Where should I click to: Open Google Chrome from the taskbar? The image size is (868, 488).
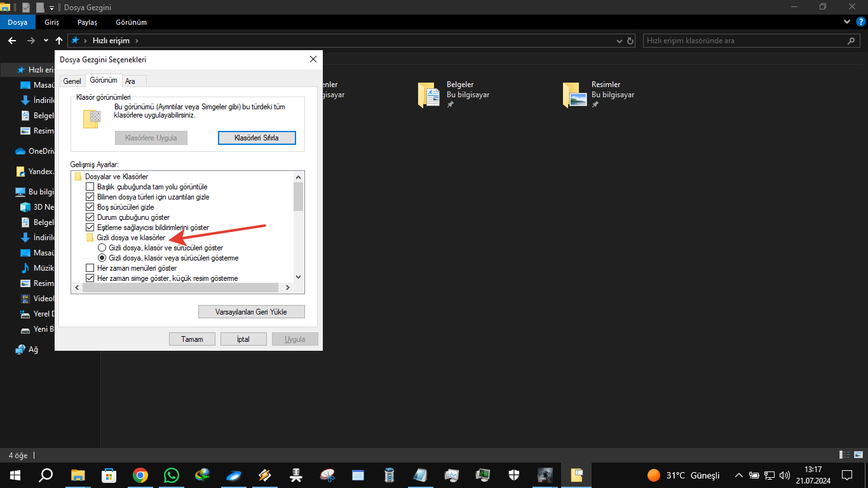point(140,475)
